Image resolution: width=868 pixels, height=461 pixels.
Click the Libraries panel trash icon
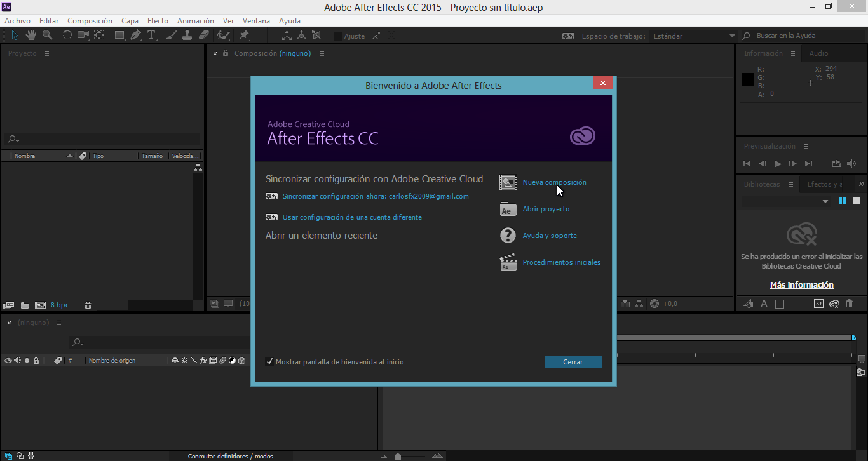pyautogui.click(x=850, y=304)
